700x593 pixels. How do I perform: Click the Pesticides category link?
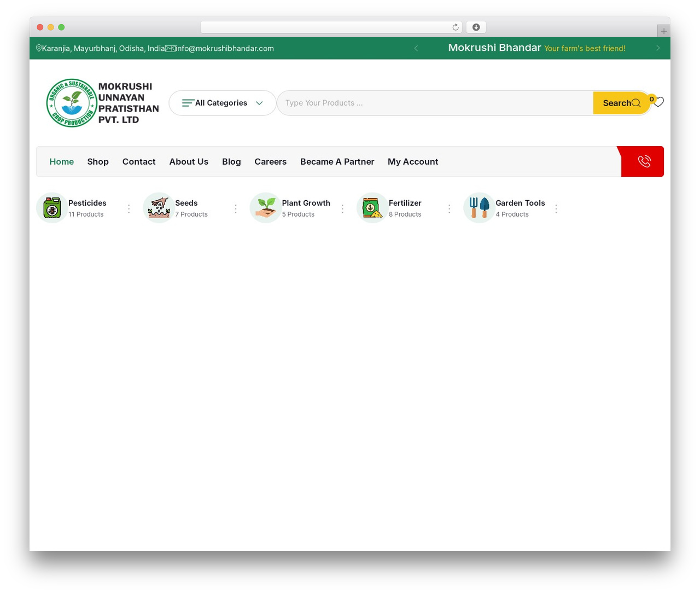pyautogui.click(x=87, y=203)
